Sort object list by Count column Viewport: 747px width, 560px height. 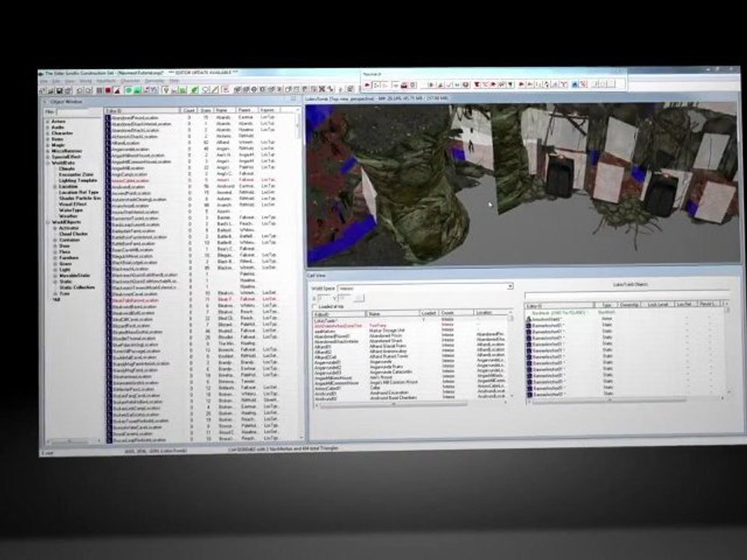190,110
